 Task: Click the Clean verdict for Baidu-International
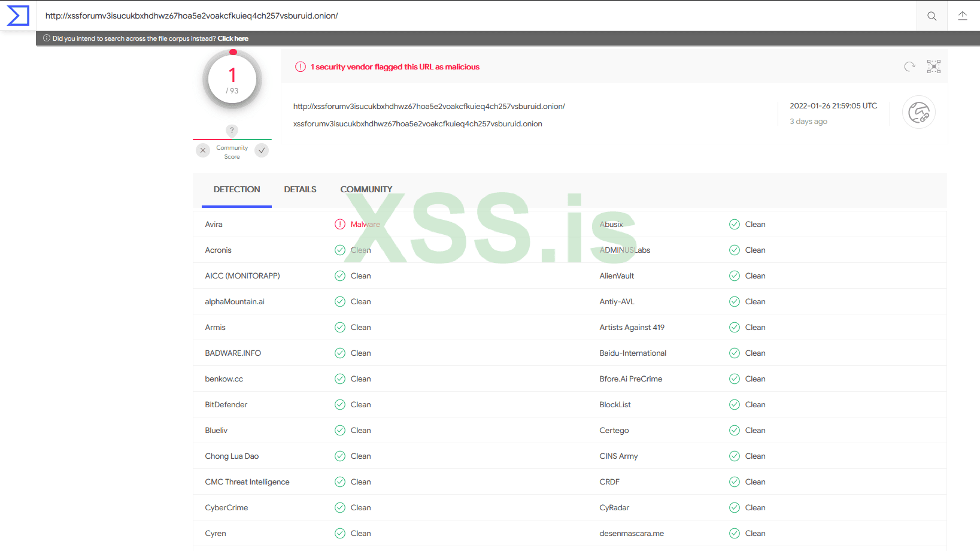click(756, 353)
